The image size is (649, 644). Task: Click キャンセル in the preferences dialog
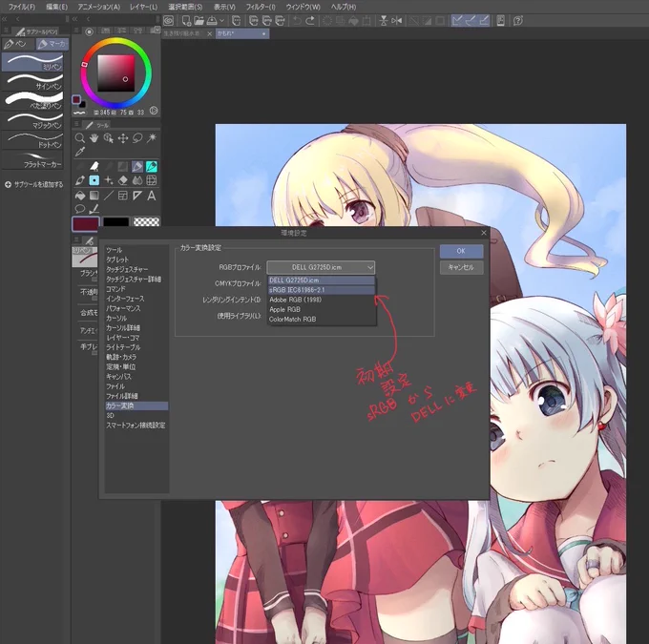tap(461, 267)
